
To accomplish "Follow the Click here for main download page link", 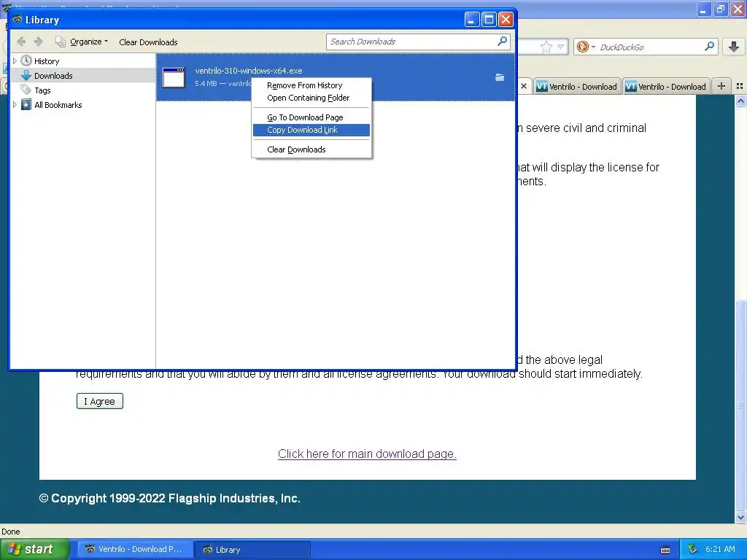I will (x=368, y=454).
